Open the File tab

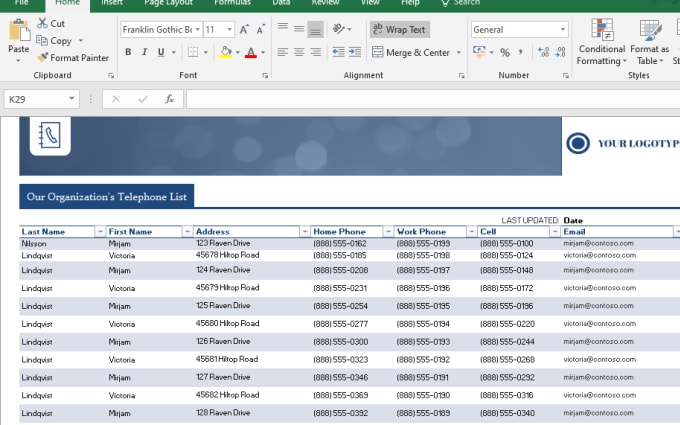pyautogui.click(x=21, y=3)
